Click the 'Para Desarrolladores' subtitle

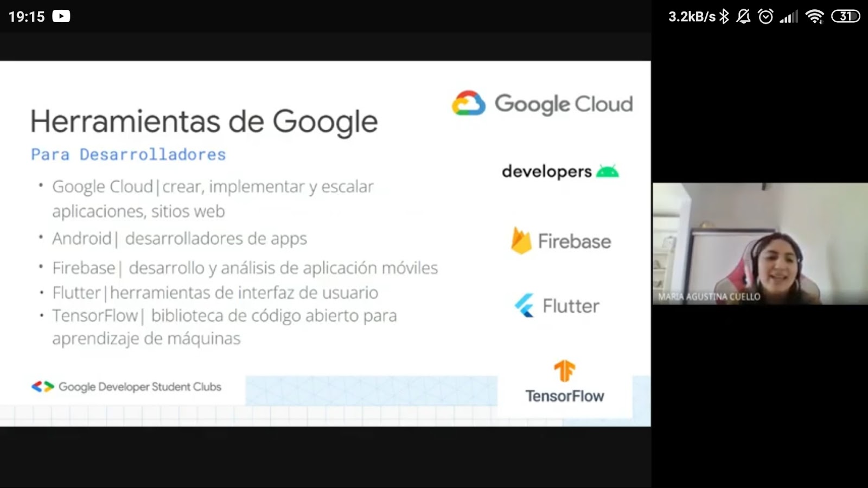click(x=129, y=155)
